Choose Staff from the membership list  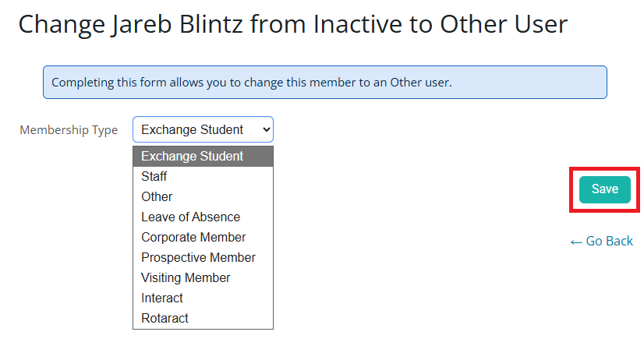pos(154,176)
